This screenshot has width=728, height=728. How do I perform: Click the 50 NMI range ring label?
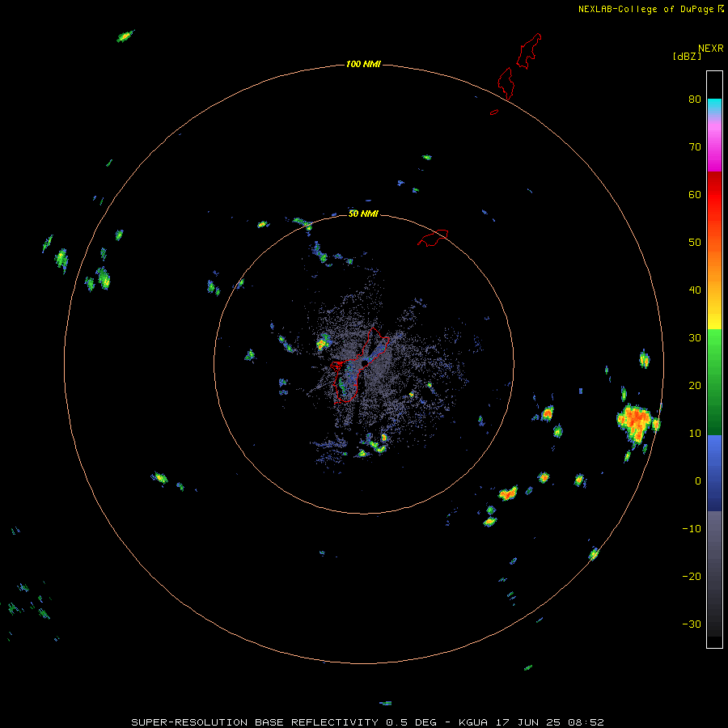(363, 214)
